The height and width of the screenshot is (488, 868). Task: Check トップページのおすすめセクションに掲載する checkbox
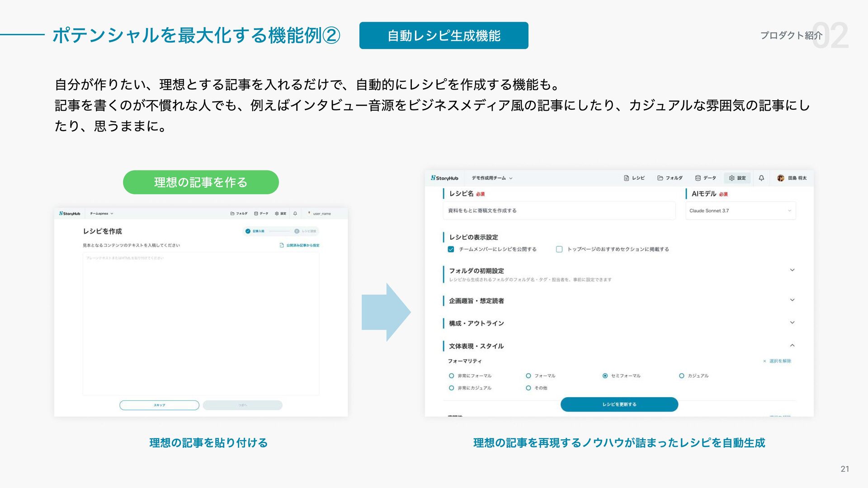(559, 249)
